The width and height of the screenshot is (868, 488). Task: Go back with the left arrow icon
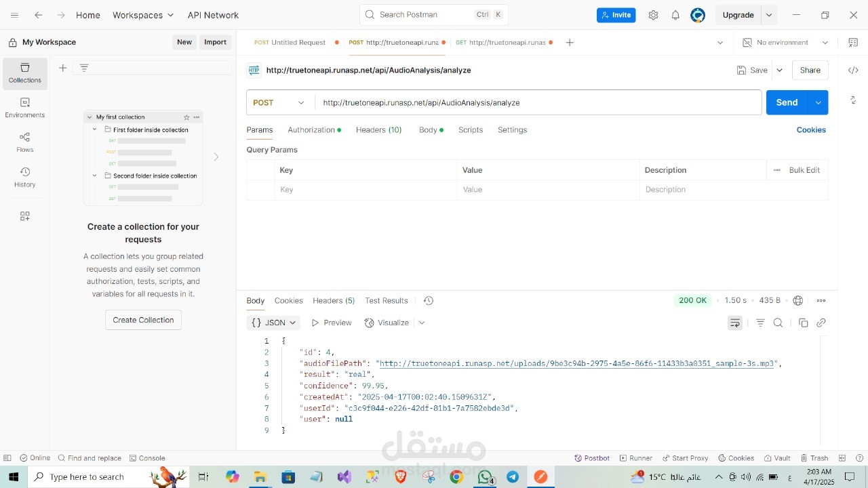pyautogui.click(x=39, y=15)
